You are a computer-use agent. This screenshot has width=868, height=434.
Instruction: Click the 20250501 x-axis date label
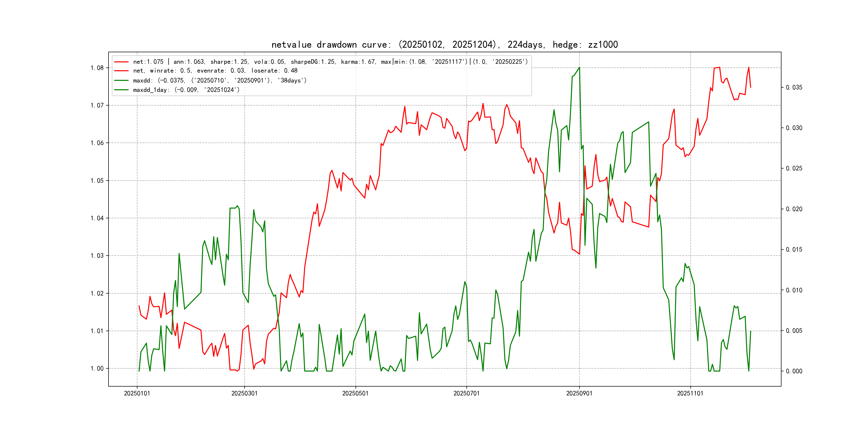coord(356,394)
